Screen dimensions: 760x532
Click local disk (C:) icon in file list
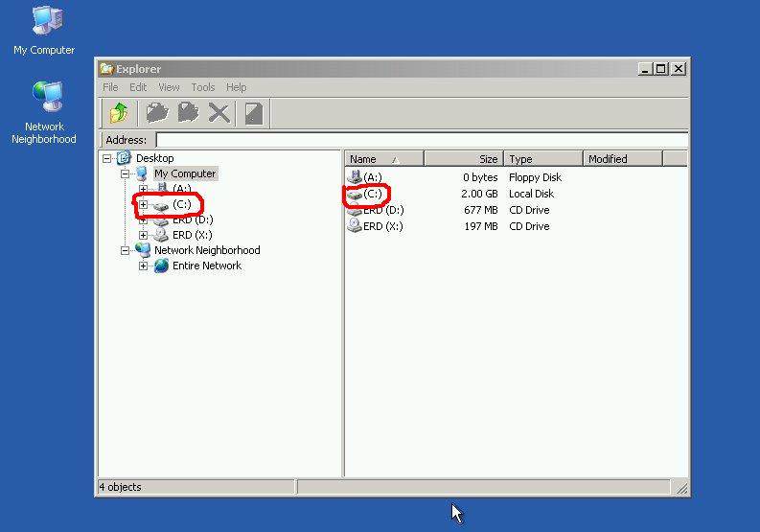point(355,194)
